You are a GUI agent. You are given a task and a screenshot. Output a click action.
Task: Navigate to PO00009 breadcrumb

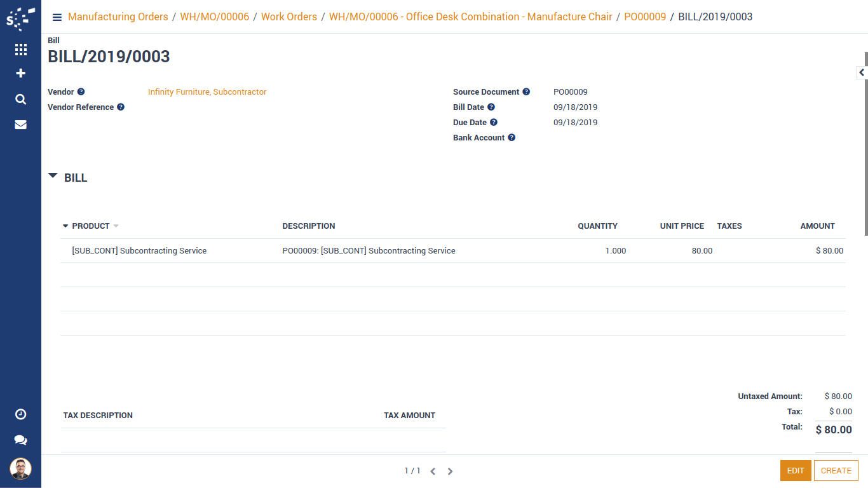point(645,17)
